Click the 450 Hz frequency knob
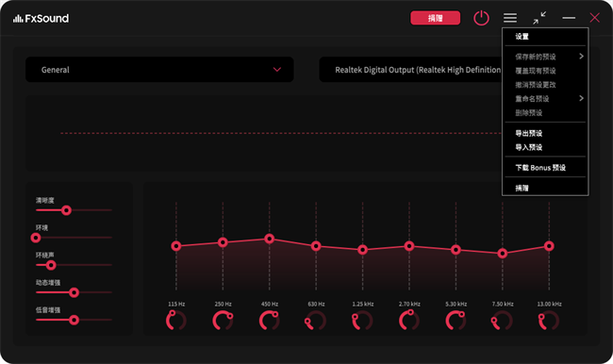Viewport: 613px width, 364px height. tap(270, 321)
